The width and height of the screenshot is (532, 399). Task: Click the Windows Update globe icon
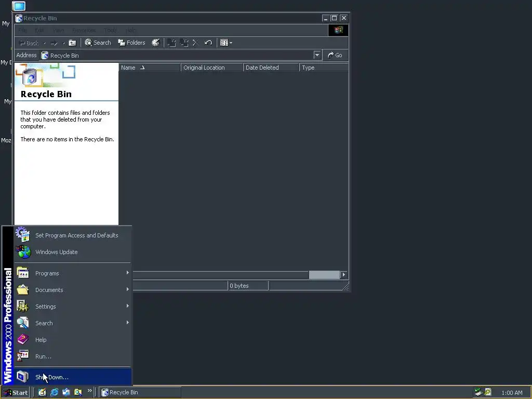click(x=23, y=252)
